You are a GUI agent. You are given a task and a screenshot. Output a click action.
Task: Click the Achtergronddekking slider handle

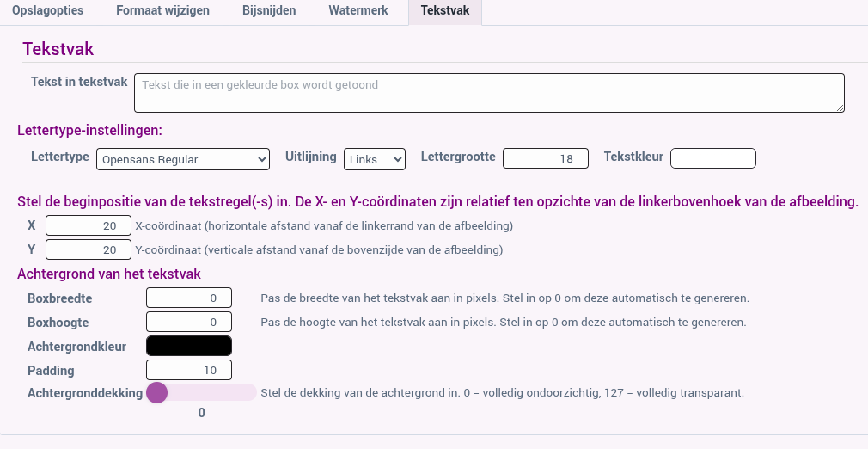point(156,392)
